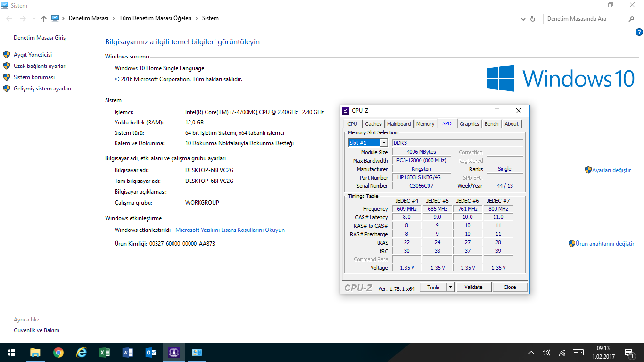The width and height of the screenshot is (644, 362).
Task: Click the CPU-Z title bar icon
Action: click(346, 111)
